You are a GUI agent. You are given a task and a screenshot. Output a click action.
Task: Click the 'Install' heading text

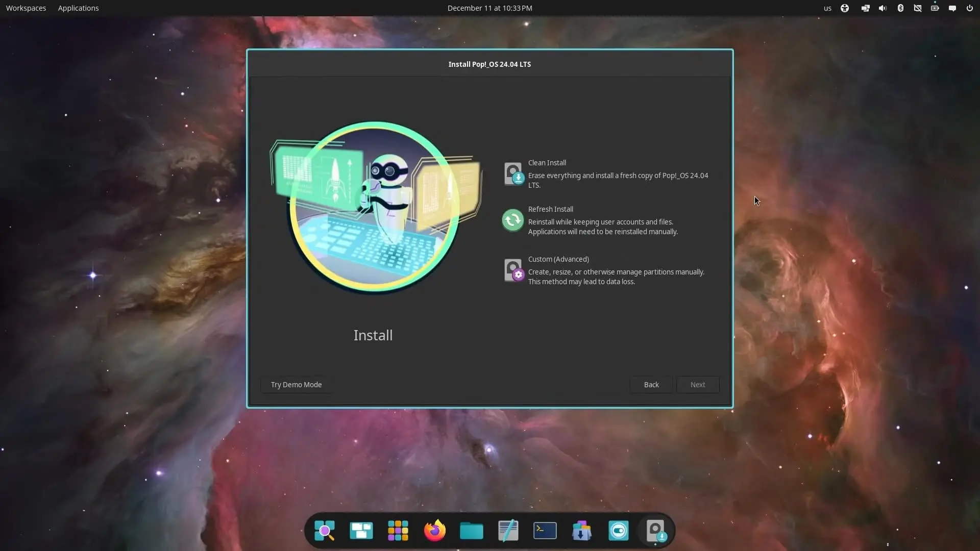click(373, 335)
